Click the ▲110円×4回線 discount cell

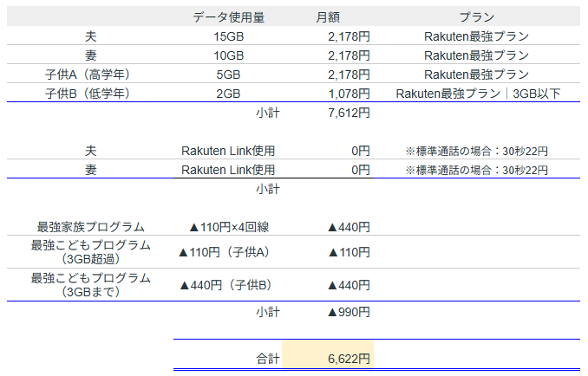(229, 227)
